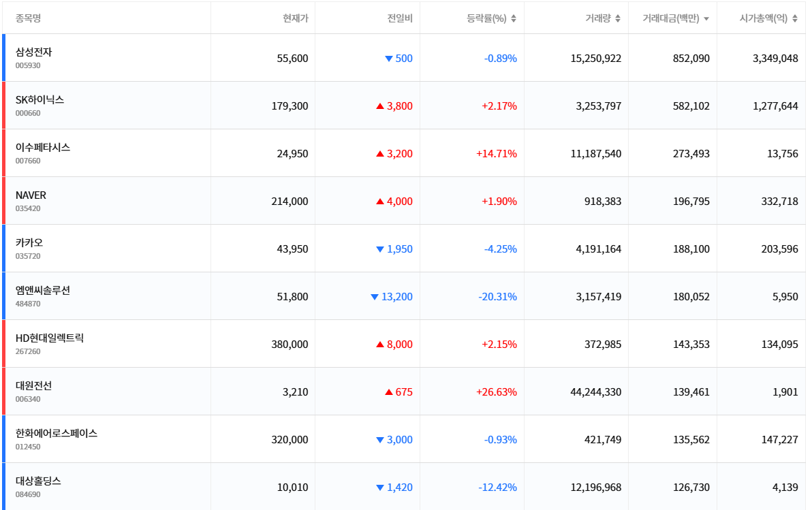Click stock code 035420
812x510 pixels.
pyautogui.click(x=28, y=208)
